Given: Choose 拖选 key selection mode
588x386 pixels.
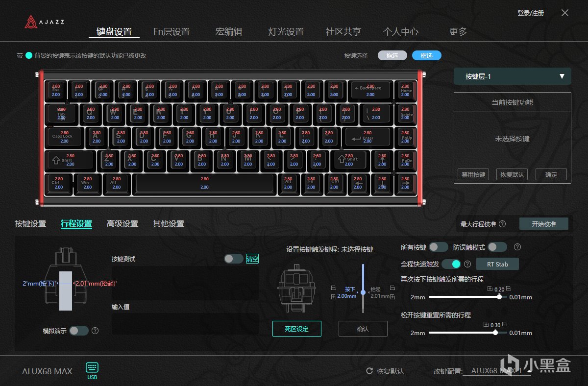Looking at the screenshot, I should [x=392, y=55].
